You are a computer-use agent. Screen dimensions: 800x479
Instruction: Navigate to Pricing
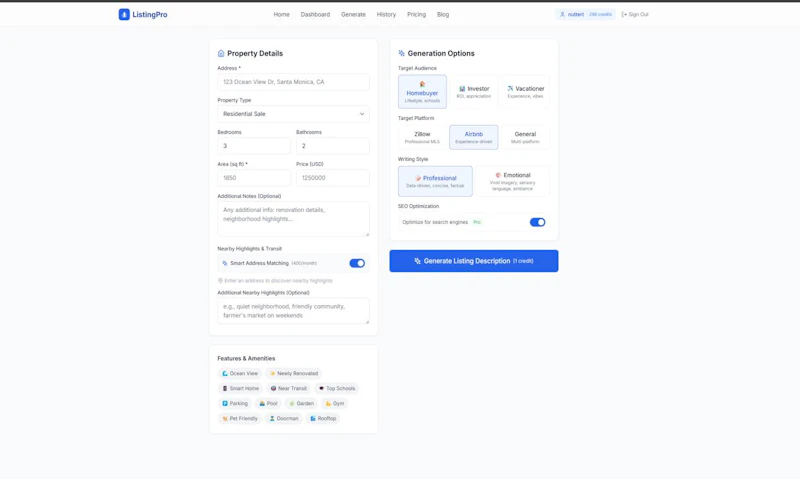point(416,14)
